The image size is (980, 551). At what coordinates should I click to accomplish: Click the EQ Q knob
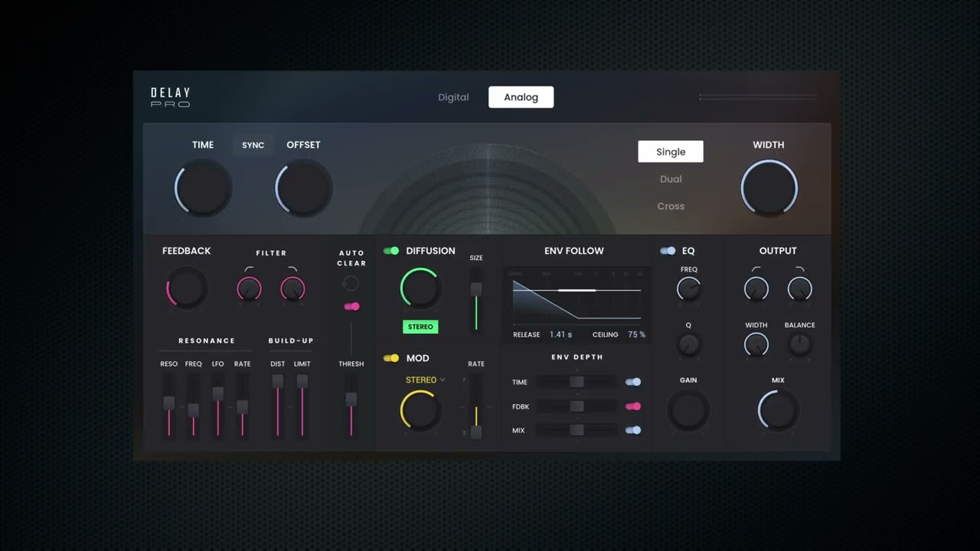(688, 344)
